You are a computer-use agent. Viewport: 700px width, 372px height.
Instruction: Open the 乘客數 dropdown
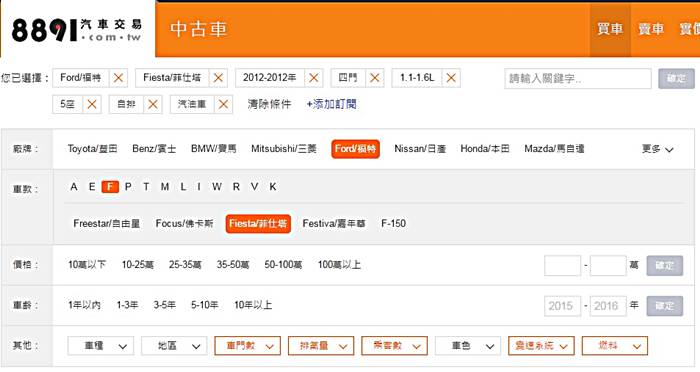[394, 346]
